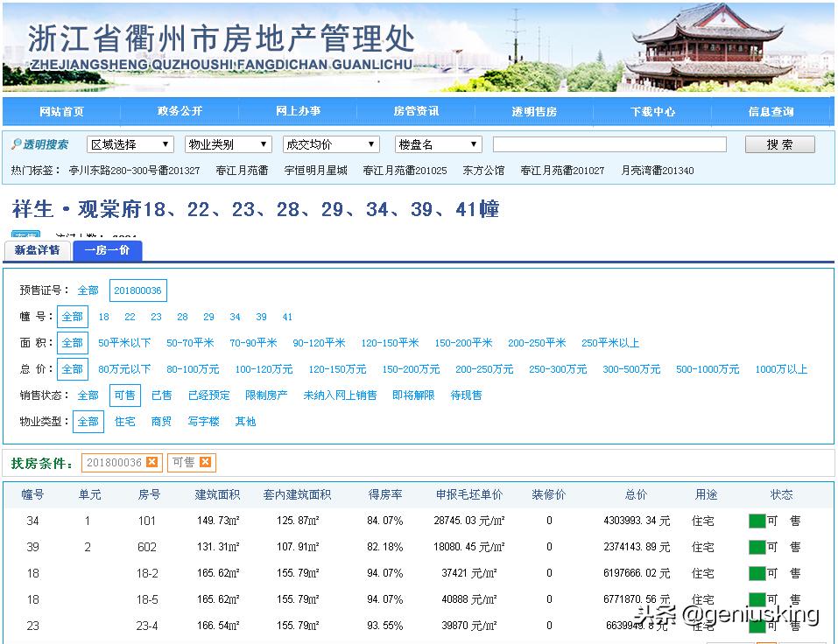Viewport: 838px width, 644px height.
Task: Select building number 18 filter link
Action: (x=103, y=316)
